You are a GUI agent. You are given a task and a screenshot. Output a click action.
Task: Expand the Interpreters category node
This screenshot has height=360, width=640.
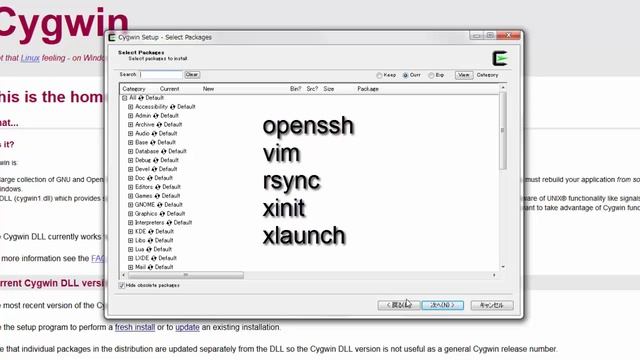point(131,223)
